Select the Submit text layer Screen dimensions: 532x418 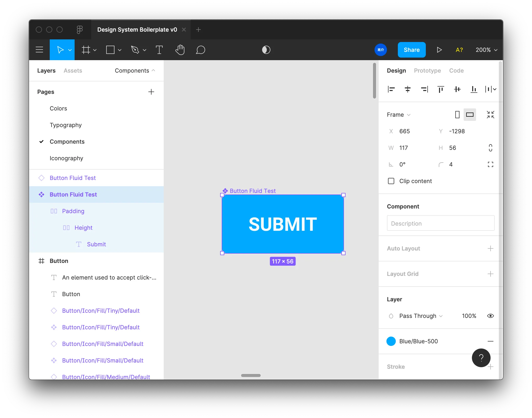(96, 244)
